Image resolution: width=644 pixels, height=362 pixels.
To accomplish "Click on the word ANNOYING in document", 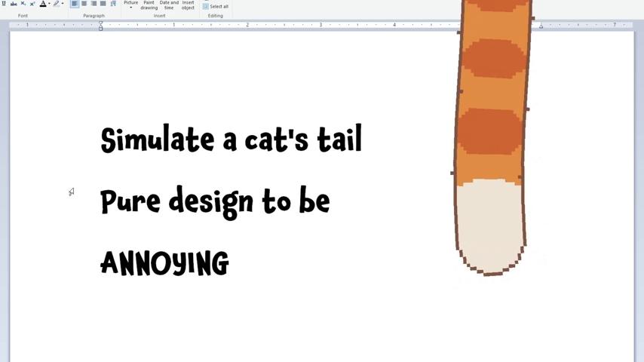I will 164,263.
